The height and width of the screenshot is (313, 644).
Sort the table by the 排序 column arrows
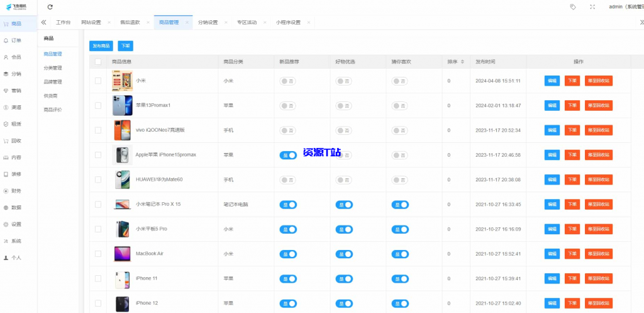[462, 62]
